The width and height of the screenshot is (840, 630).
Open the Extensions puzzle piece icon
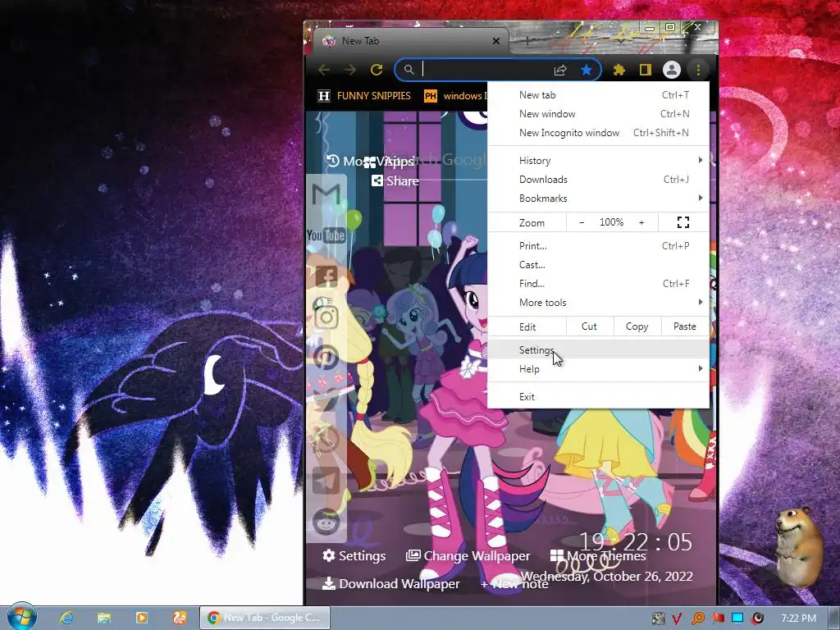tap(619, 70)
